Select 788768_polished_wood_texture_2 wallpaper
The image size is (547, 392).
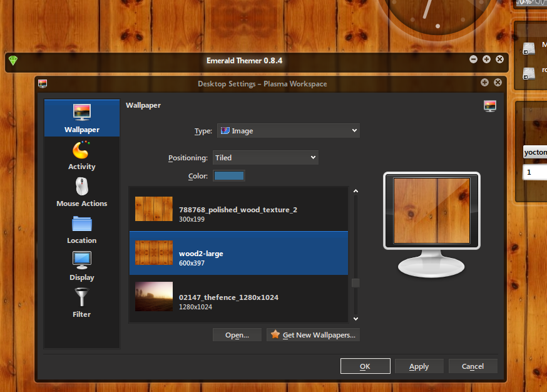238,209
